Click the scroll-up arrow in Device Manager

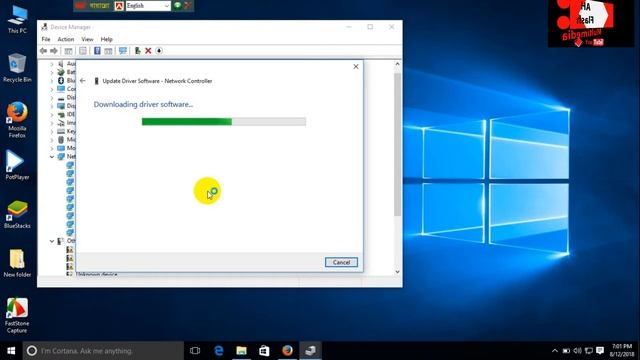point(397,64)
